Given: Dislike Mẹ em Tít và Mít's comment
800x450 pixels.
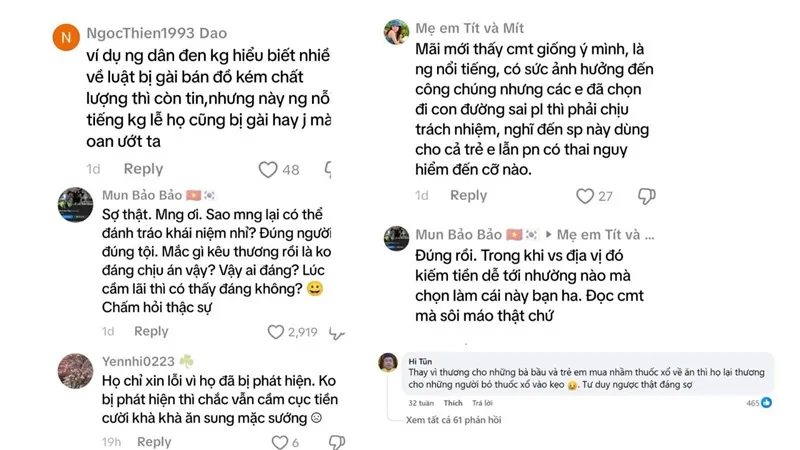Looking at the screenshot, I should [x=646, y=196].
